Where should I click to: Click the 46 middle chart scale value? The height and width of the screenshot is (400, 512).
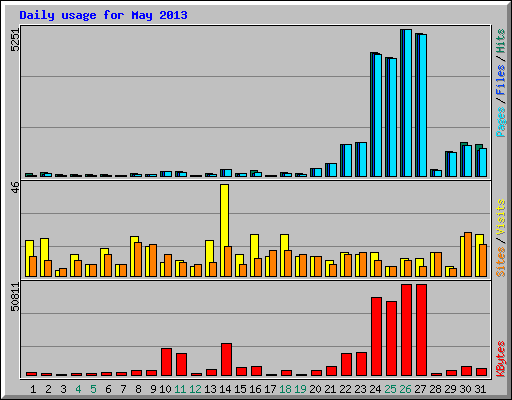(x=15, y=187)
